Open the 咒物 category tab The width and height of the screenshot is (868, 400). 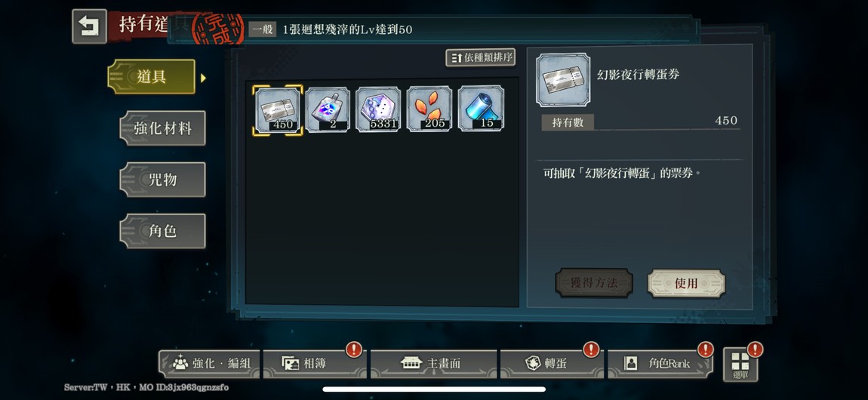click(163, 180)
